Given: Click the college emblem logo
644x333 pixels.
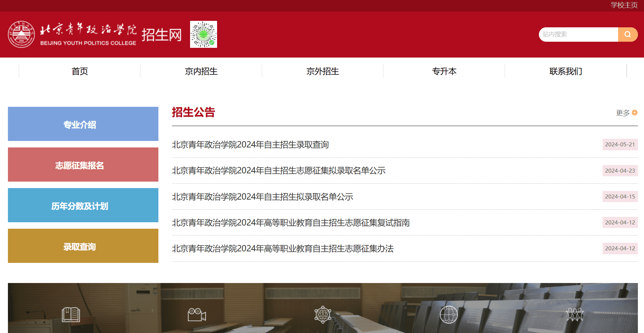Looking at the screenshot, I should [x=22, y=35].
